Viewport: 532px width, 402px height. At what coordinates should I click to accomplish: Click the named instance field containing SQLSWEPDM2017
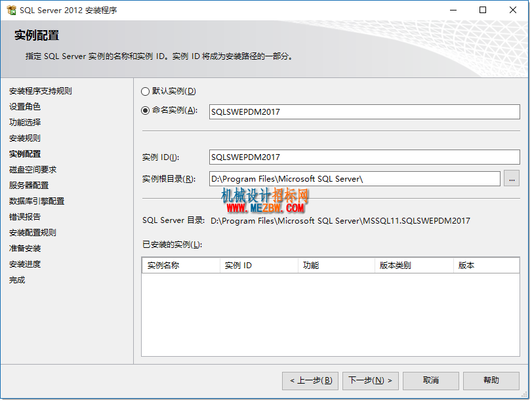click(x=364, y=111)
